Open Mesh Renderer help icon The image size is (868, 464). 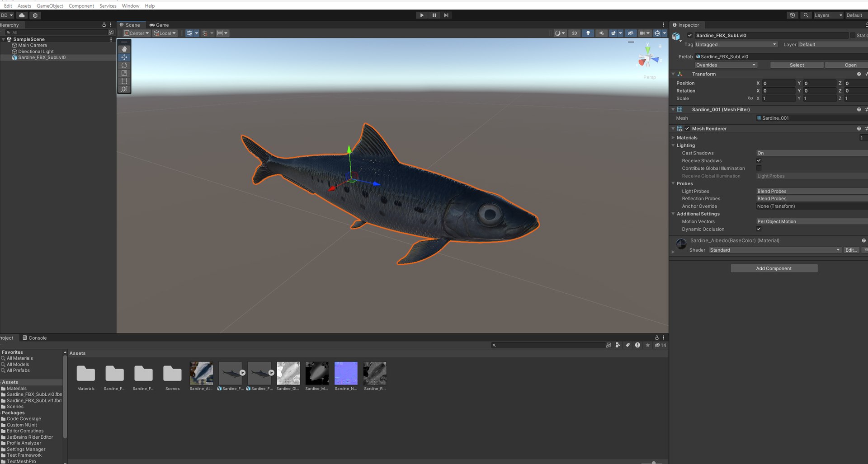coord(859,129)
